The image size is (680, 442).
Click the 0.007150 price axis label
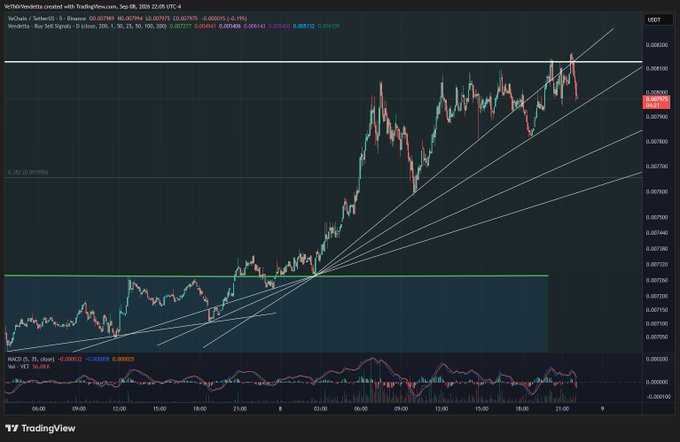pyautogui.click(x=656, y=310)
